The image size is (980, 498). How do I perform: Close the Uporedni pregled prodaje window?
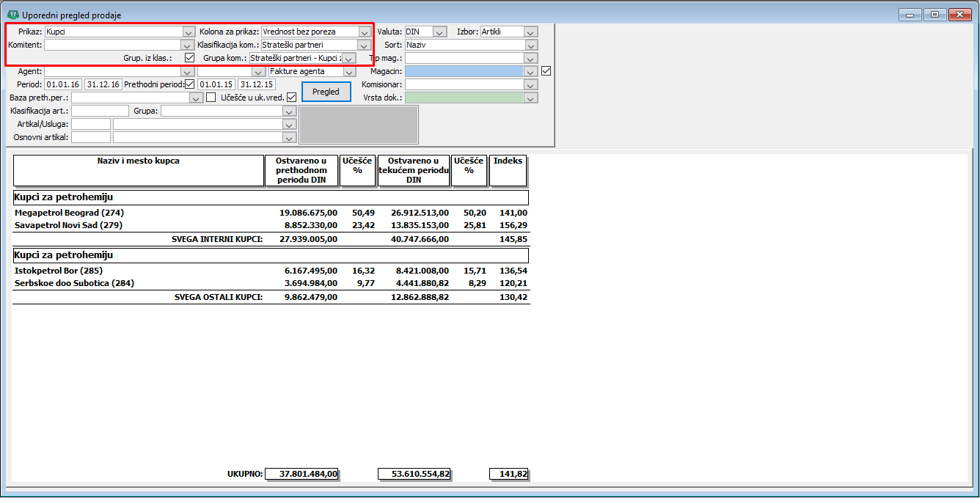coord(959,15)
